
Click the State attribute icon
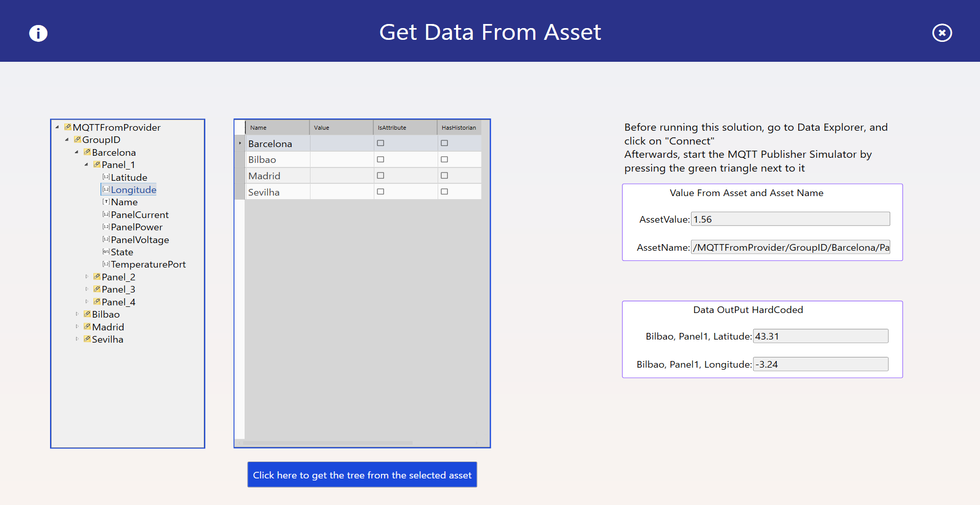click(106, 252)
